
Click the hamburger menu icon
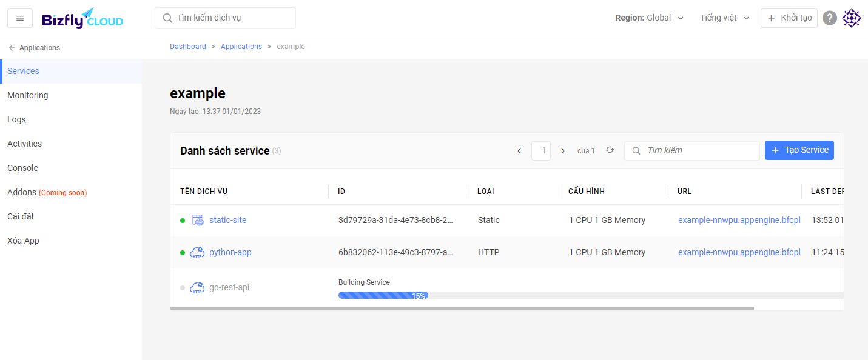(20, 18)
